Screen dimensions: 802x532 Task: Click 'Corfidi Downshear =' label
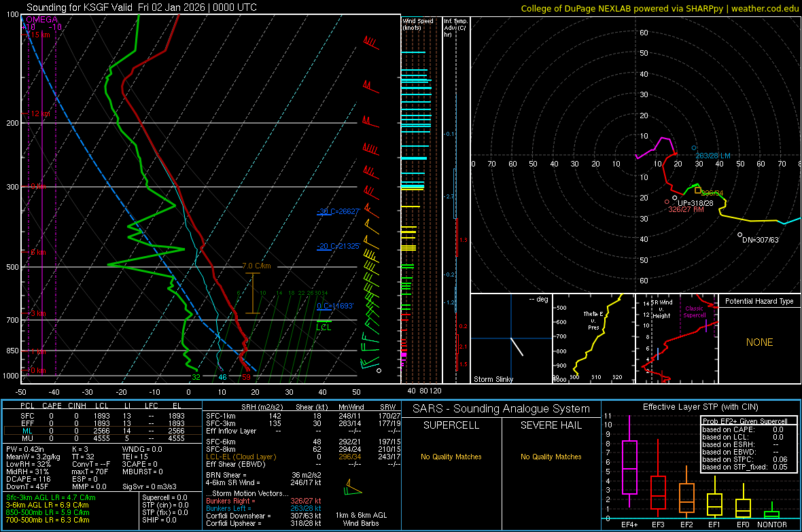(x=239, y=516)
